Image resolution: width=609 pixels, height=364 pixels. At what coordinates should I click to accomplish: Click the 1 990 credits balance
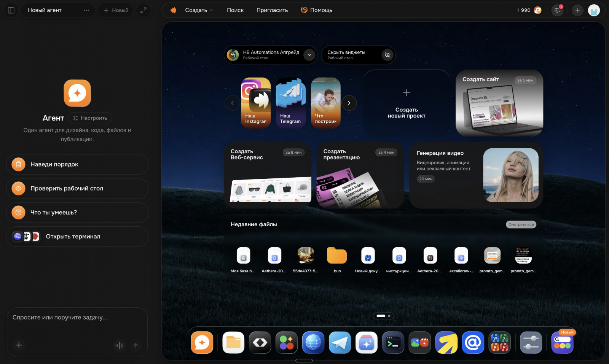[523, 10]
